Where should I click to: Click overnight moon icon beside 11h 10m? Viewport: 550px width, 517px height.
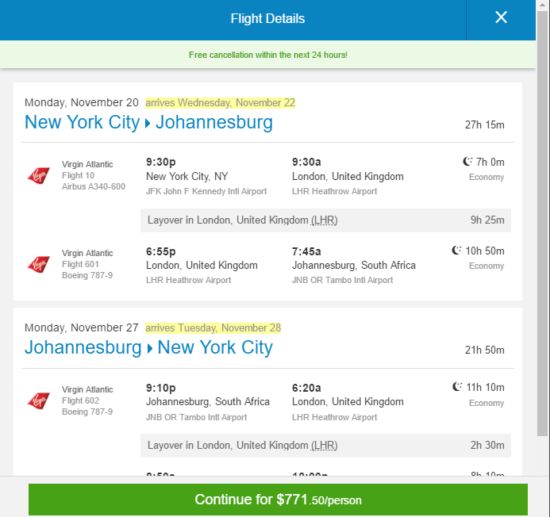pyautogui.click(x=457, y=387)
